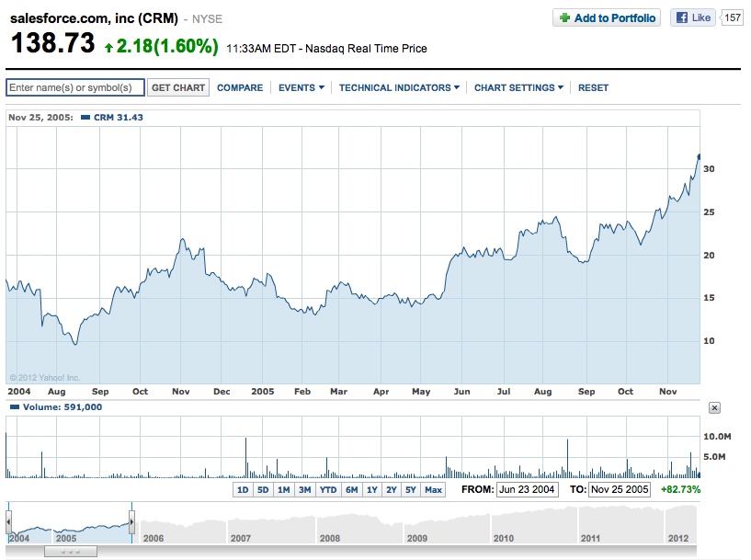Click the 2012 section in the overview timeline
Screen dimensions: 751x560
tap(681, 524)
